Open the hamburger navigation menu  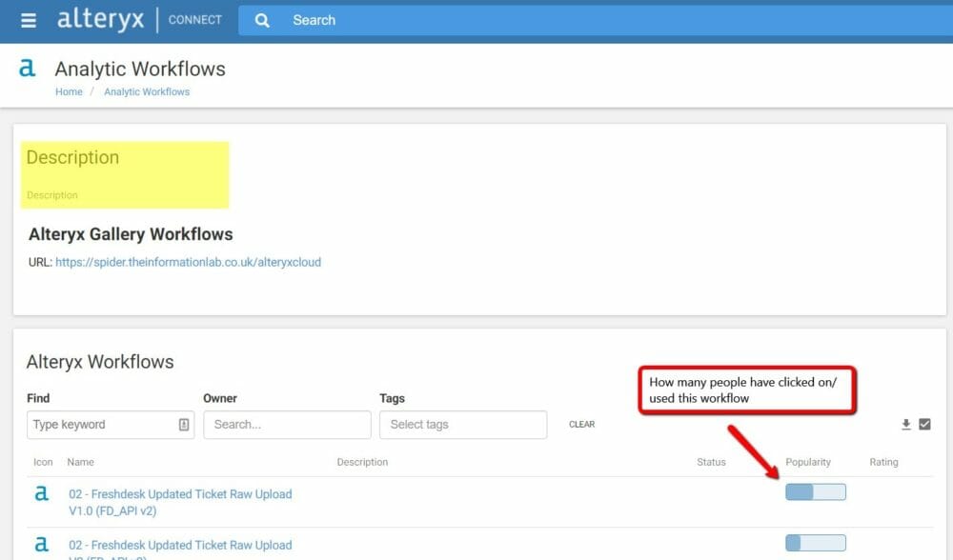click(28, 20)
